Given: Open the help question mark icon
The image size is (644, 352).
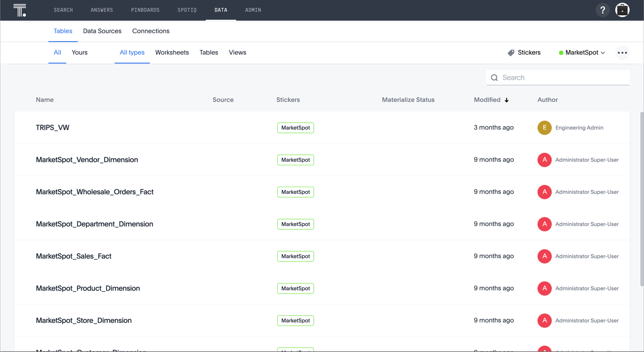Looking at the screenshot, I should pos(602,10).
